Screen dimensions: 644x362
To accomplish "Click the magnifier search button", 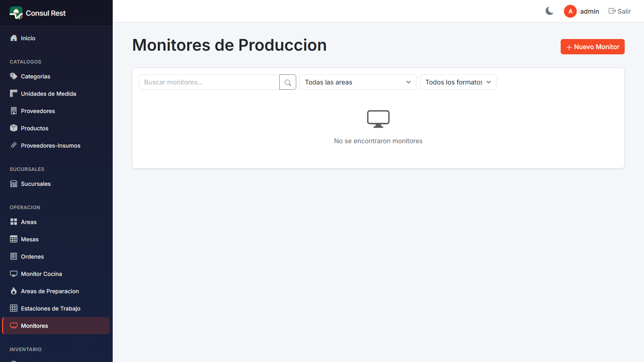I will tap(288, 82).
